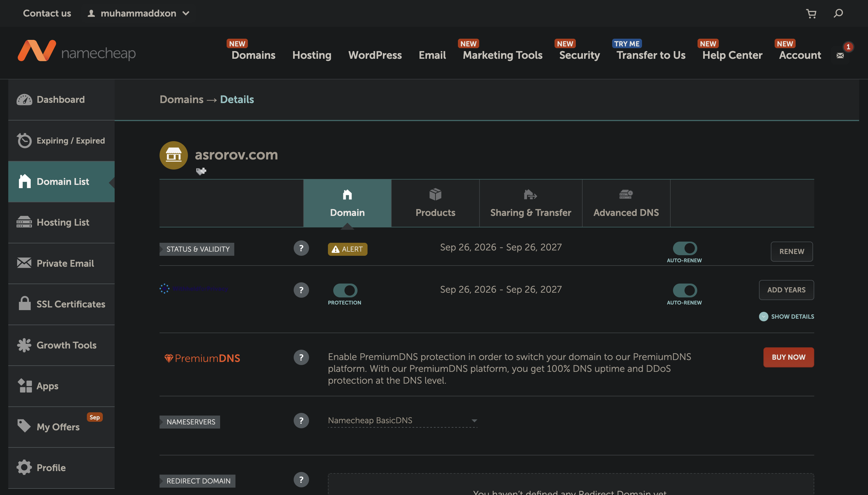Image resolution: width=868 pixels, height=495 pixels.
Task: Click the BUY NOW button
Action: 789,357
